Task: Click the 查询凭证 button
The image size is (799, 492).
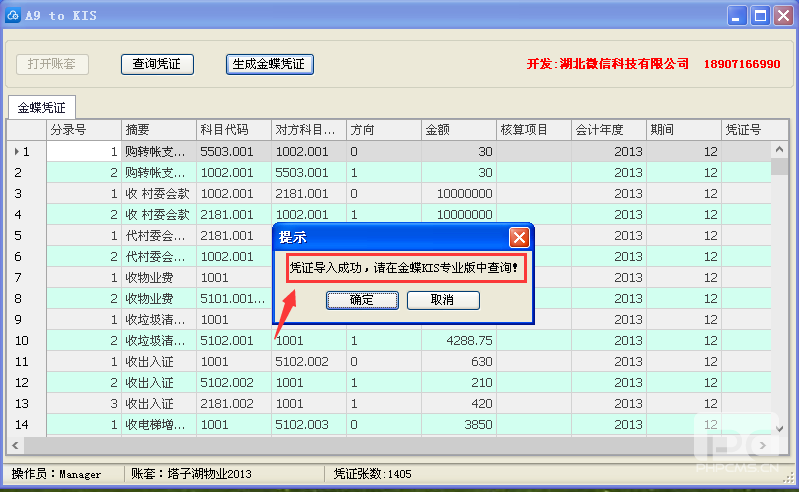Action: click(157, 64)
